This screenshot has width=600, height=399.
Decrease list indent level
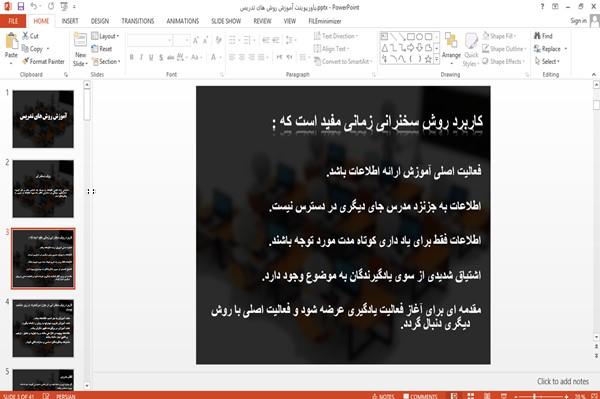pos(266,40)
